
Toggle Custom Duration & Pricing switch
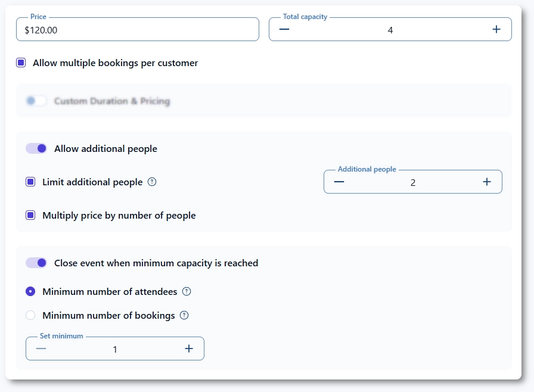coord(36,101)
